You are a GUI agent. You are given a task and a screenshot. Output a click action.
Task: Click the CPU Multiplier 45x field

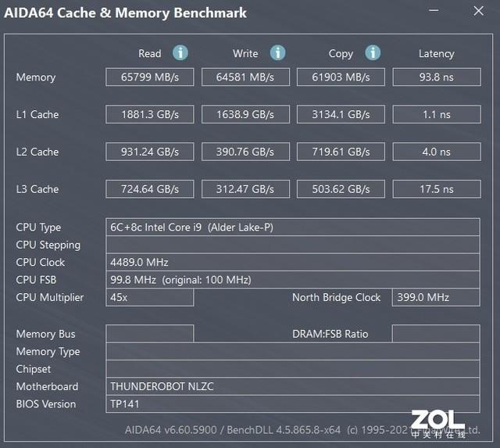click(150, 297)
